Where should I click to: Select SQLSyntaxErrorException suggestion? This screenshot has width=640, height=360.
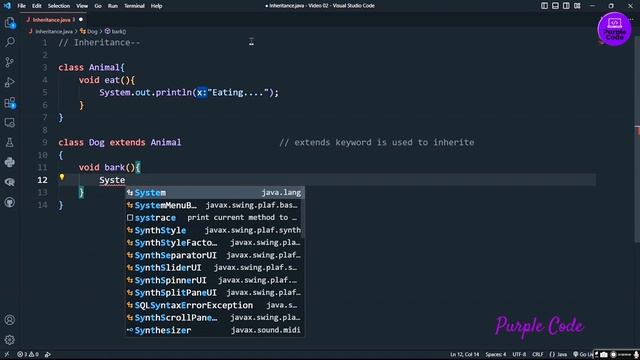pyautogui.click(x=214, y=305)
